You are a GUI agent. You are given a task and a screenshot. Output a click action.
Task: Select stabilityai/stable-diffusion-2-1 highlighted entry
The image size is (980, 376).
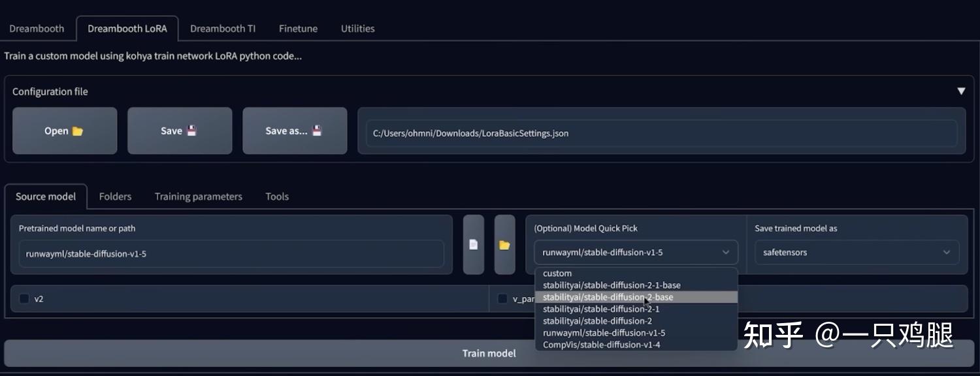point(600,308)
